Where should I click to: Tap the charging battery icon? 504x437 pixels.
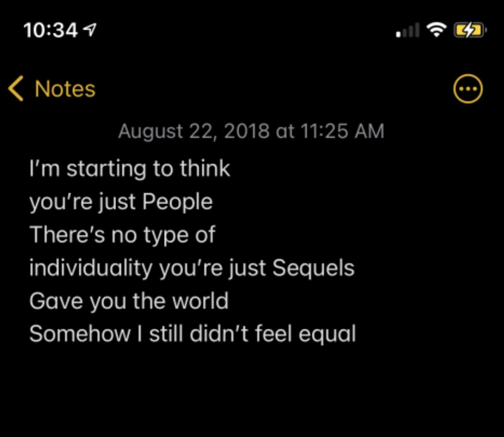470,31
